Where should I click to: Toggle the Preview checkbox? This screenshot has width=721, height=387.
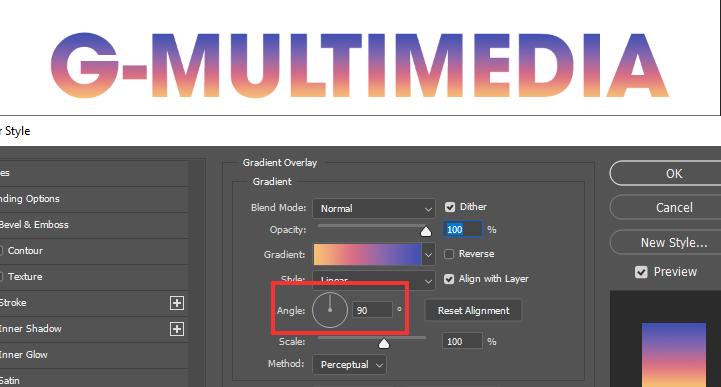[x=641, y=272]
